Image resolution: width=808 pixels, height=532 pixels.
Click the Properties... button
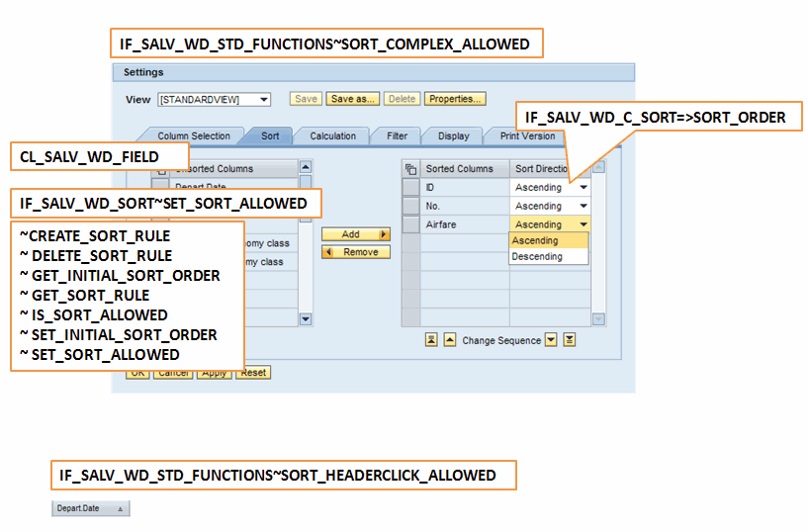[454, 99]
